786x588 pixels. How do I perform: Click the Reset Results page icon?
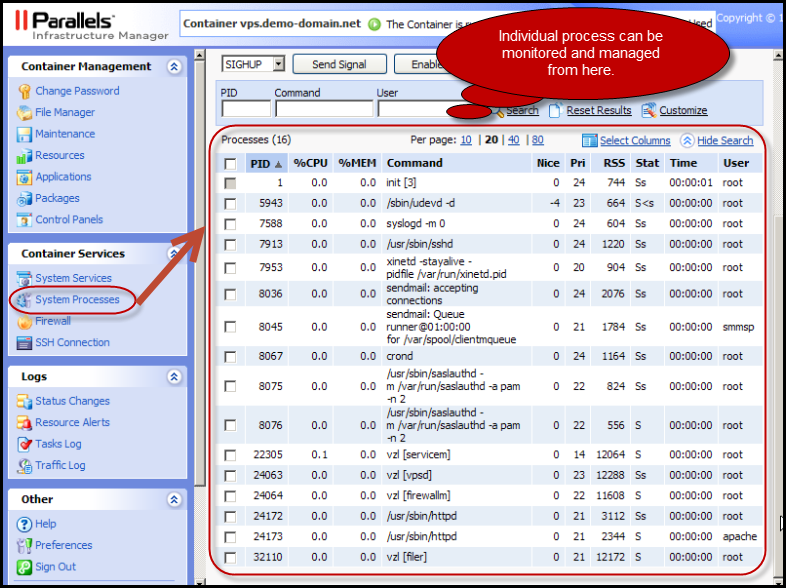555,110
